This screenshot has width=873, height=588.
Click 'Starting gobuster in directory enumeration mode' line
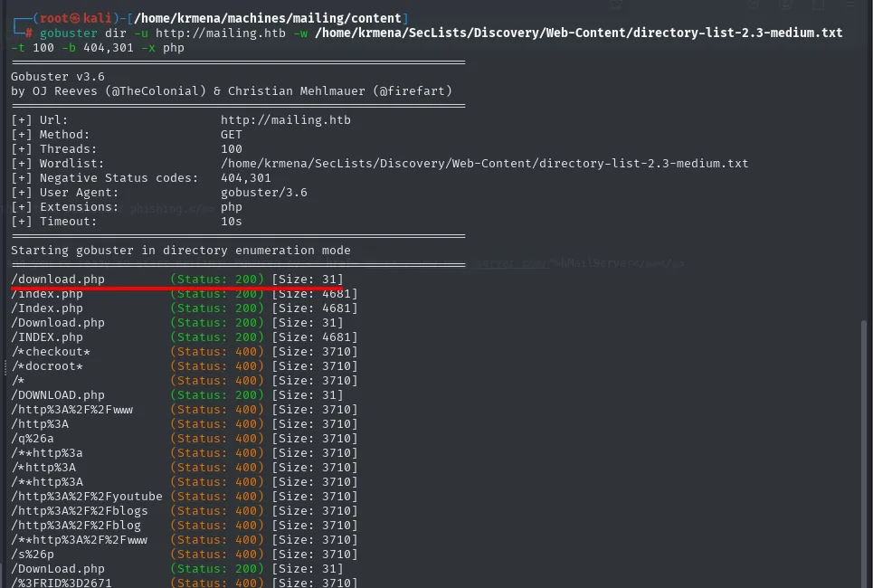click(x=181, y=250)
